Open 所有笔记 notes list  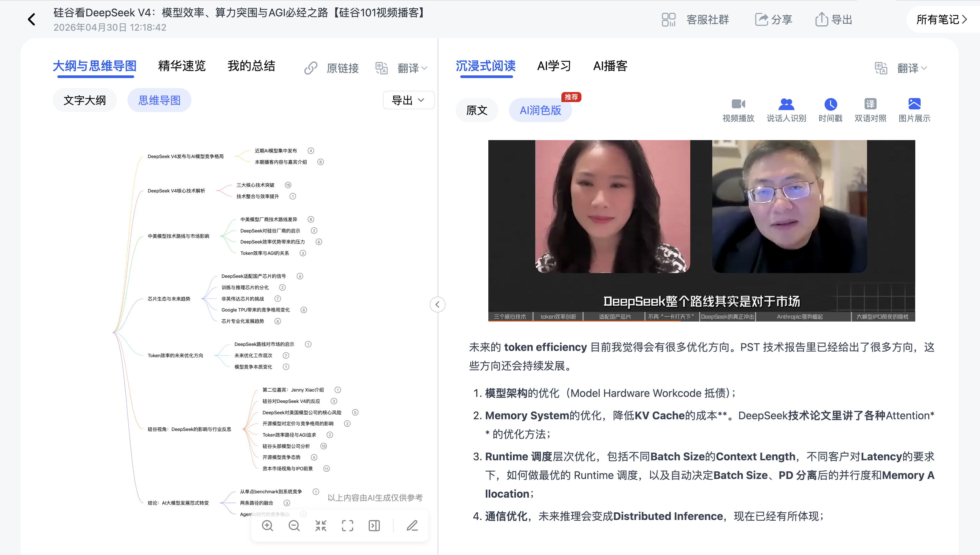click(x=942, y=19)
